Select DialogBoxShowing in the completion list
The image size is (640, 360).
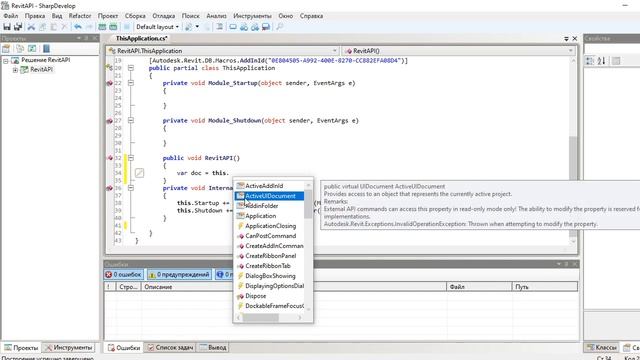(270, 276)
